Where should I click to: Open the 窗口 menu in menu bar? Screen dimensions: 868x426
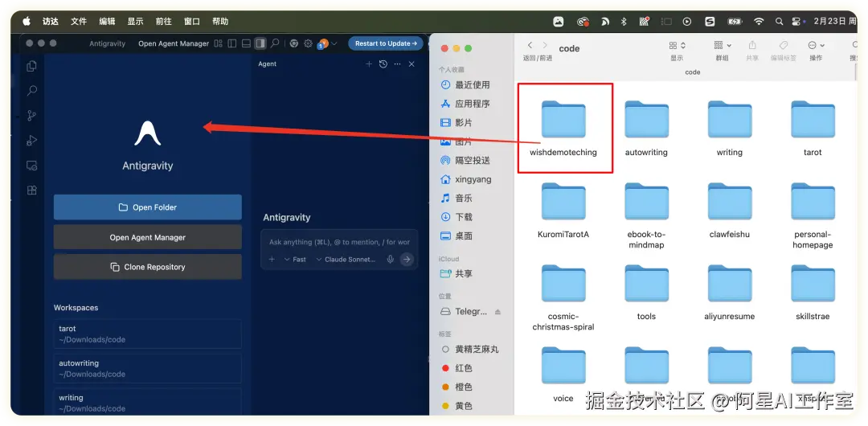(191, 21)
